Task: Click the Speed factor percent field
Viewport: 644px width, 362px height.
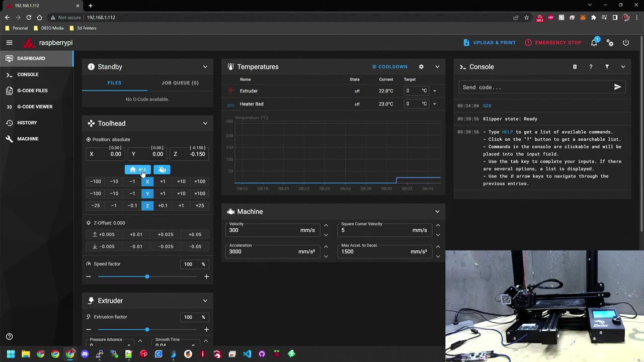Action: click(194, 264)
